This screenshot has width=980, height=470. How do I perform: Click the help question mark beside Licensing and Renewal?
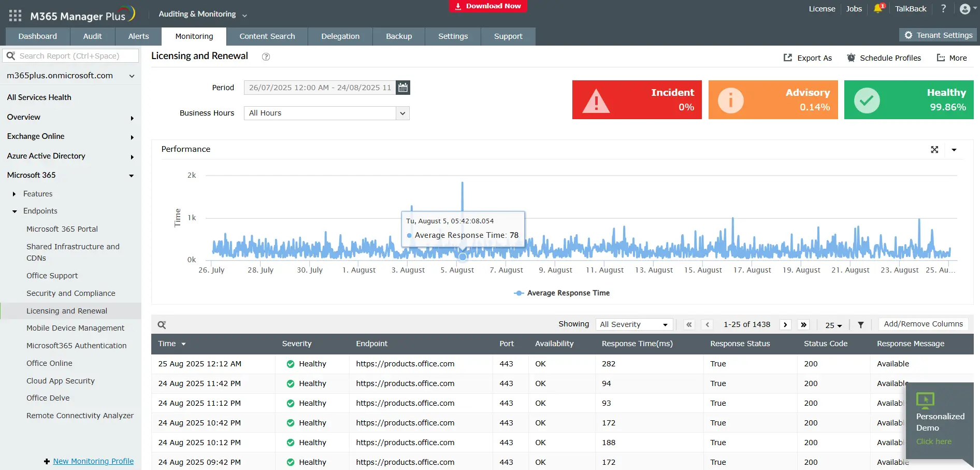[x=266, y=57]
